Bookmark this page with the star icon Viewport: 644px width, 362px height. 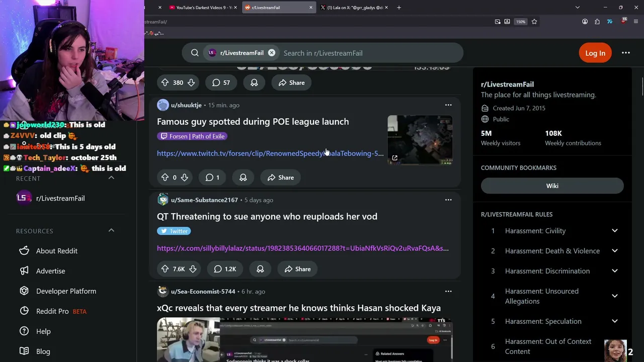click(x=534, y=22)
